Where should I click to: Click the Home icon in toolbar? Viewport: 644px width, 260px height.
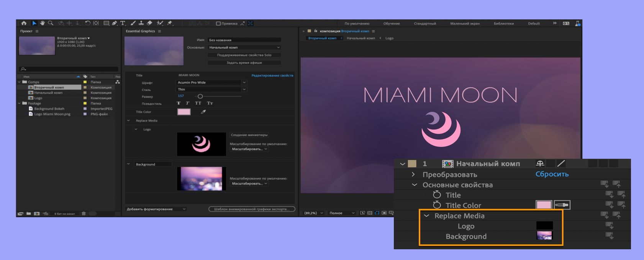(x=24, y=23)
